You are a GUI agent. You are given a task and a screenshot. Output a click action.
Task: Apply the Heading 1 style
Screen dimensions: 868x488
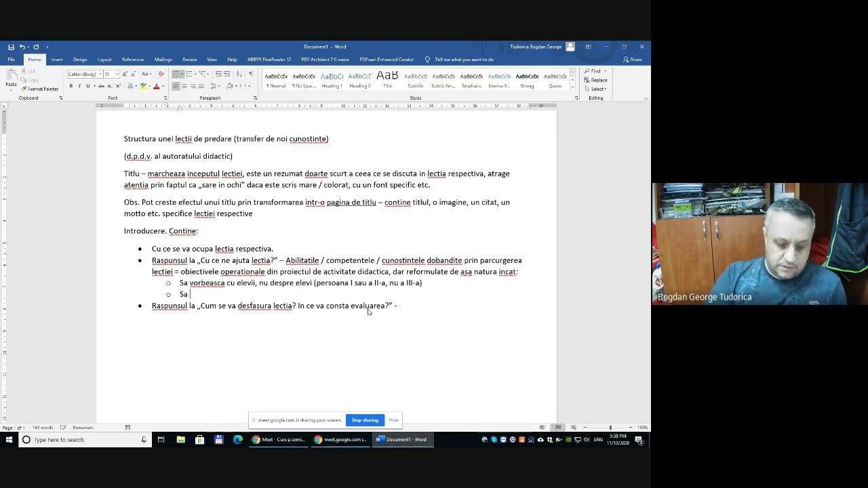point(332,80)
